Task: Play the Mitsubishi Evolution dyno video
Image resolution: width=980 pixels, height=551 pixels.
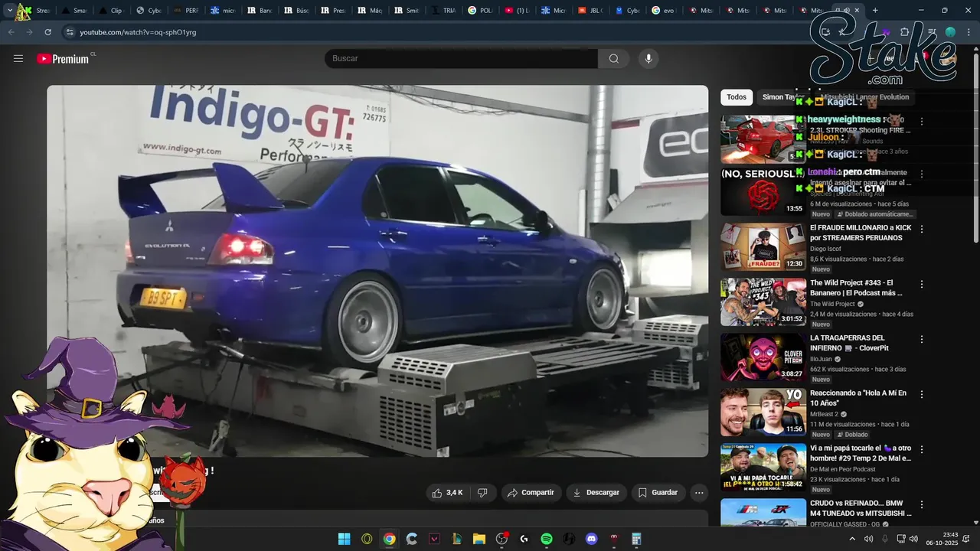Action: point(377,271)
